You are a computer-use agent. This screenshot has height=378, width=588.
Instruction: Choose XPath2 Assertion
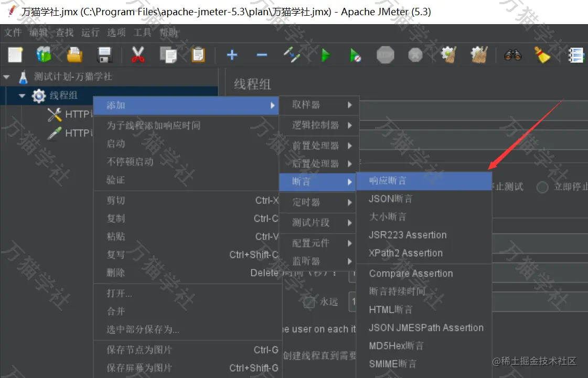[424, 253]
